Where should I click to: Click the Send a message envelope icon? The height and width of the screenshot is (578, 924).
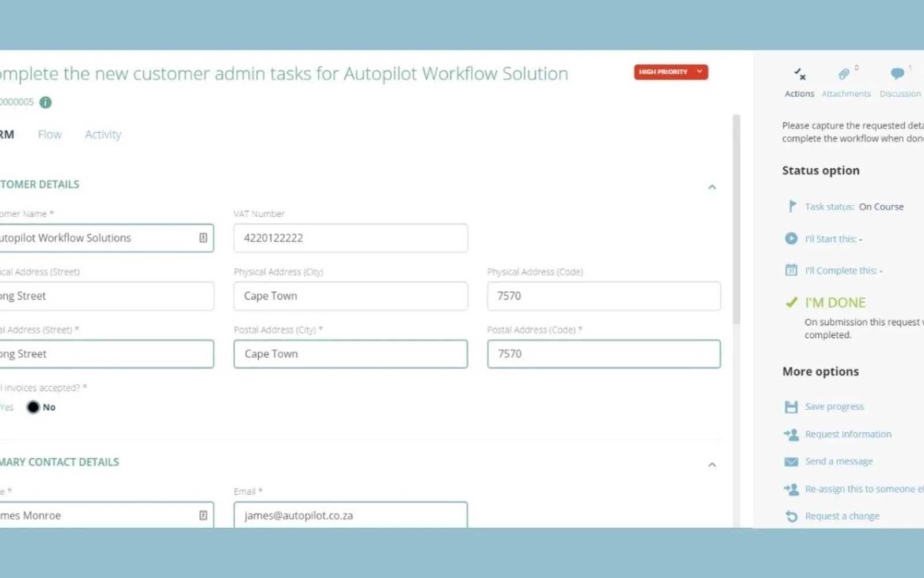coord(791,462)
